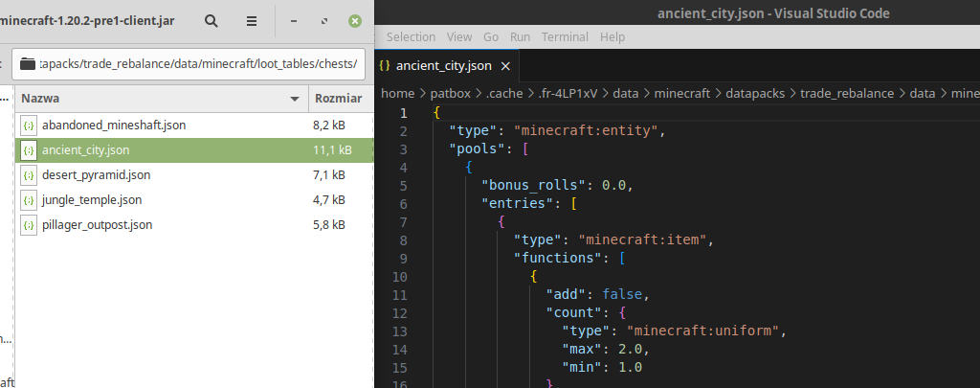The width and height of the screenshot is (980, 388).
Task: Close the ancient_city.json editor tab
Action: click(x=505, y=66)
